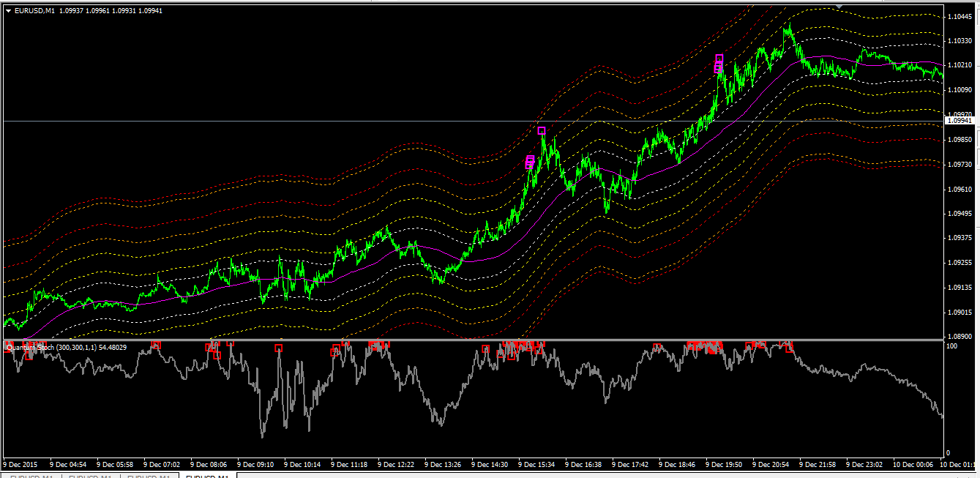Click price scale value 1.10445
The height and width of the screenshot is (478, 980).
pyautogui.click(x=960, y=16)
